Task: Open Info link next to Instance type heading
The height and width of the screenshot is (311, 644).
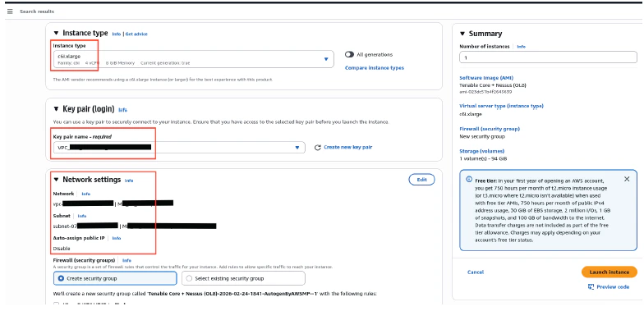Action: click(x=117, y=34)
